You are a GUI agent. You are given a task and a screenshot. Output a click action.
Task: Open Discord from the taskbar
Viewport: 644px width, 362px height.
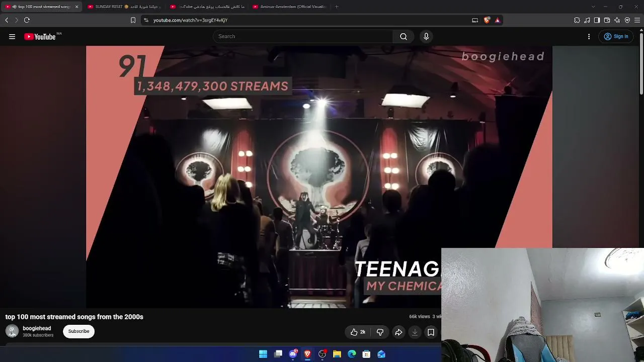point(293,354)
